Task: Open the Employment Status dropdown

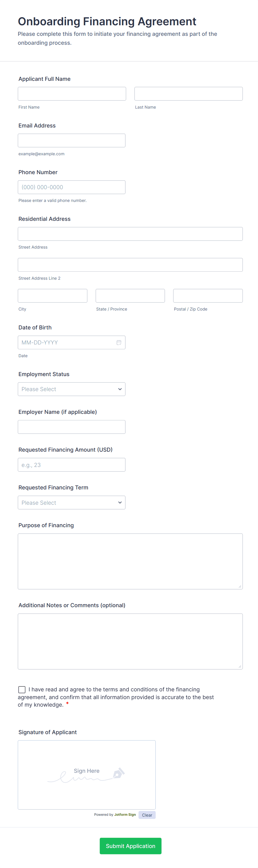Action: 72,389
